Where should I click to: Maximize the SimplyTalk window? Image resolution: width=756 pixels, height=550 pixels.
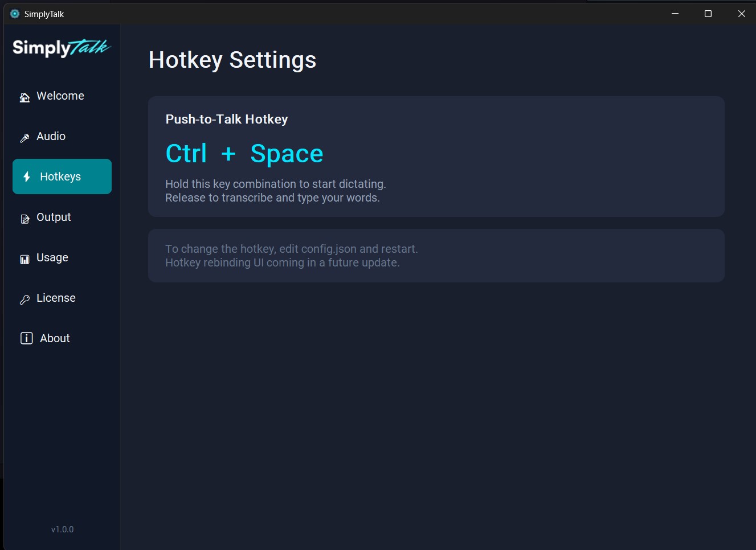tap(708, 14)
